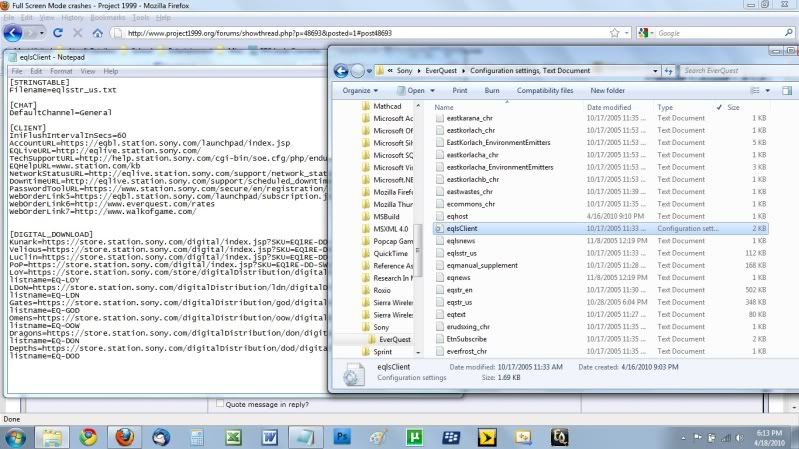This screenshot has width=799, height=449.
Task: Click the Firefox Back arrow button
Action: [12, 33]
